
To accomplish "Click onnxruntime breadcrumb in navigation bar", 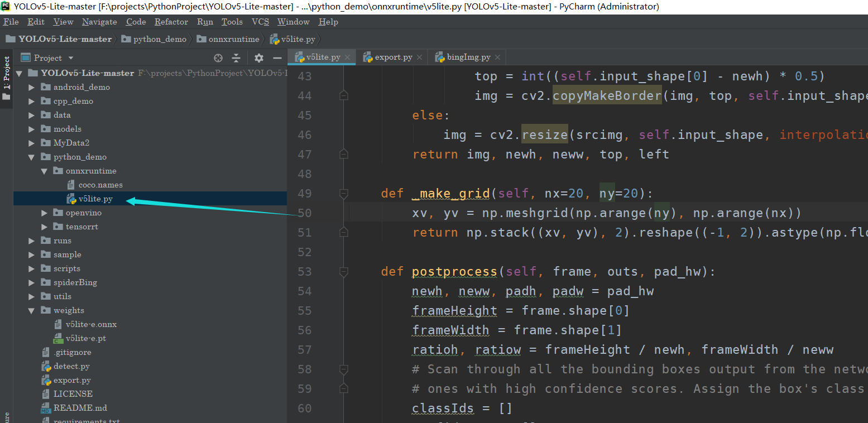I will pos(228,39).
